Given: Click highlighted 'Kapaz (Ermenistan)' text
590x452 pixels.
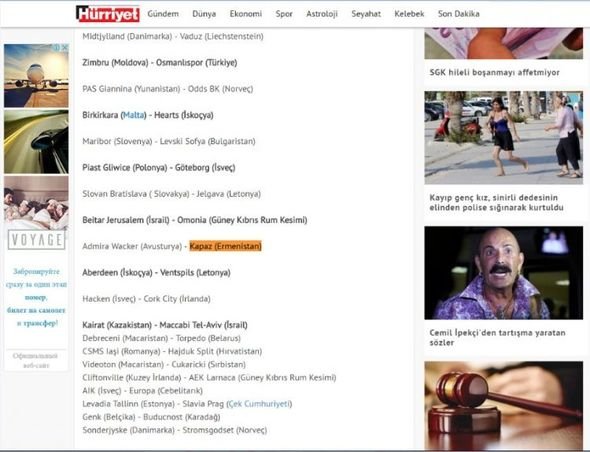Looking at the screenshot, I should tap(225, 246).
